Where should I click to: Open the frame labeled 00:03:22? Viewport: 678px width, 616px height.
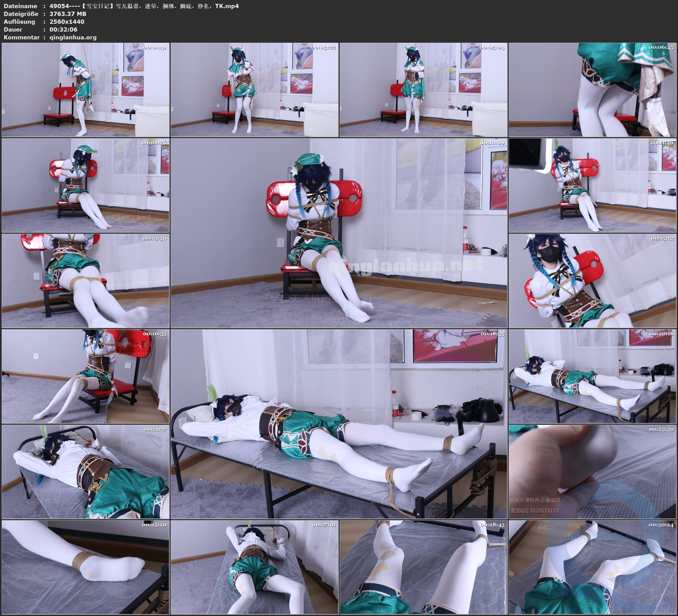point(254,90)
